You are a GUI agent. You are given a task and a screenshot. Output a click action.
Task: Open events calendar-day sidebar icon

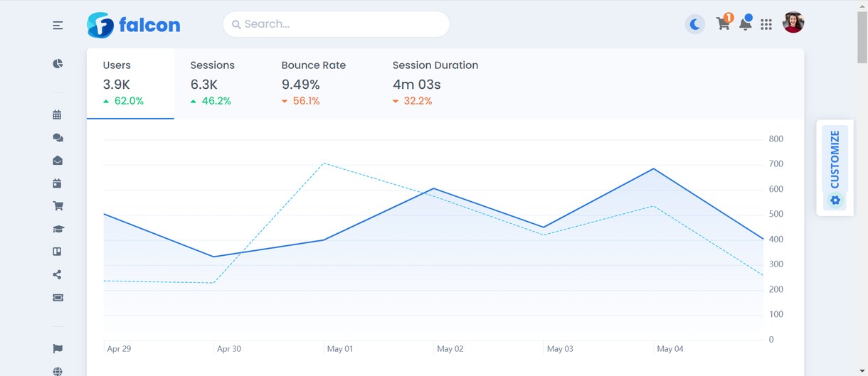57,183
